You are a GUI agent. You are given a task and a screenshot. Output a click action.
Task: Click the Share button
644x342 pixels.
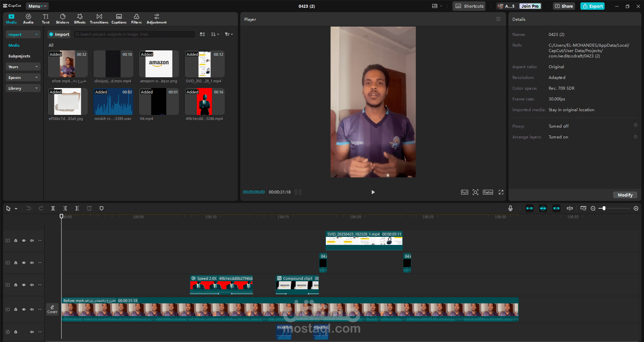[x=564, y=6]
